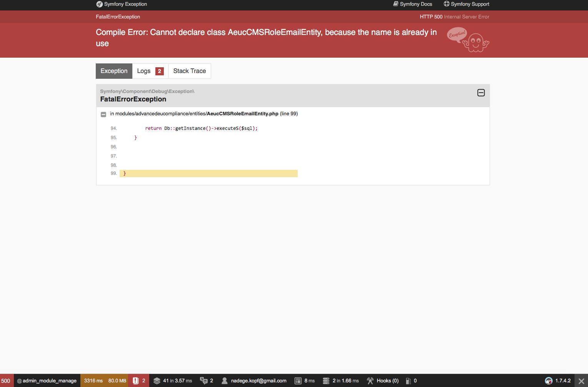Click the Symfony Exception header title

(x=125, y=4)
